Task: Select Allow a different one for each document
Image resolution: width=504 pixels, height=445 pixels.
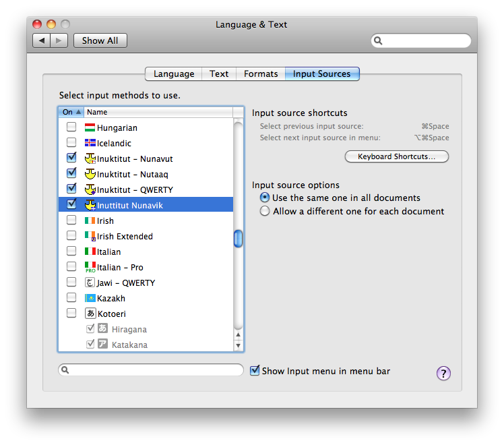Action: pyautogui.click(x=265, y=211)
